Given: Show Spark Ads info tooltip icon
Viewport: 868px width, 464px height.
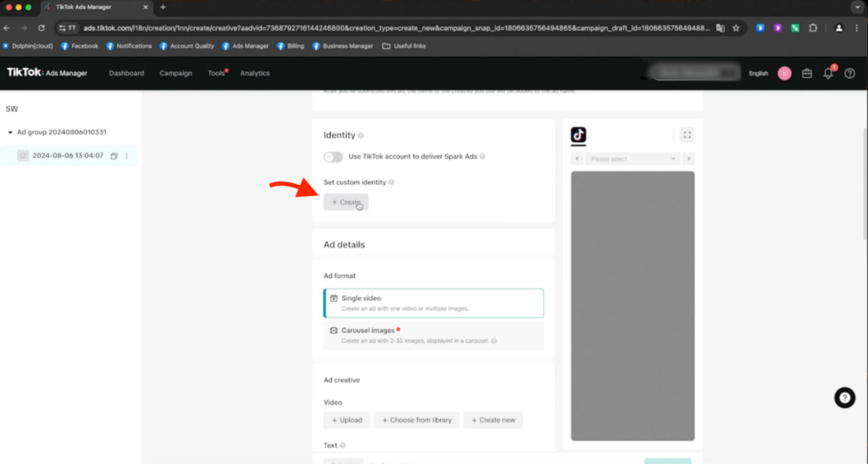Looking at the screenshot, I should pyautogui.click(x=482, y=157).
